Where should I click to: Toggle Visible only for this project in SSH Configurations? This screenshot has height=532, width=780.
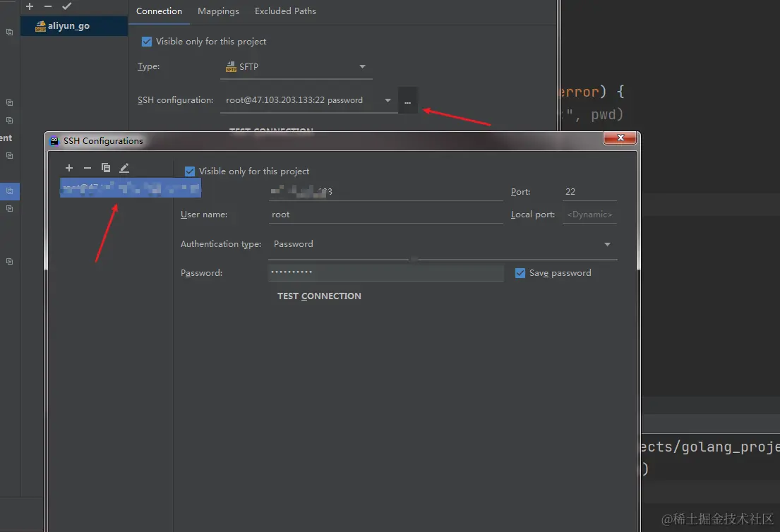coord(189,171)
